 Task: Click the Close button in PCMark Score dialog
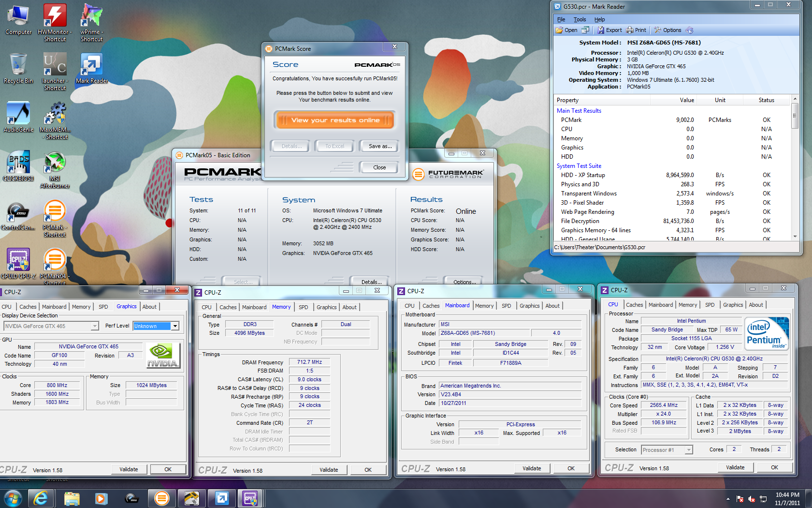[x=379, y=167]
